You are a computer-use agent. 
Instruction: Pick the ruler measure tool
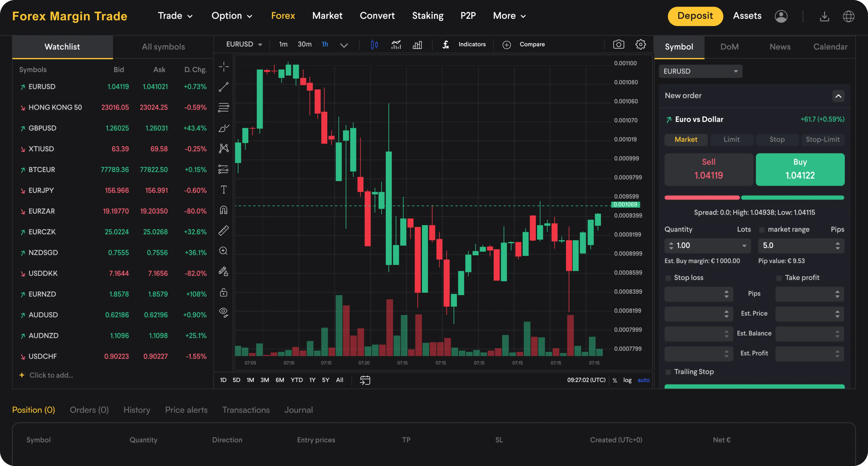tap(223, 230)
